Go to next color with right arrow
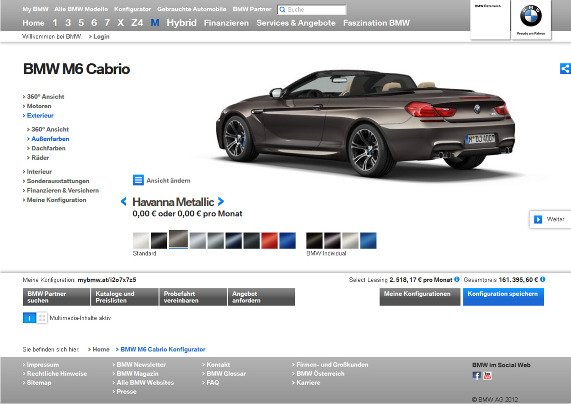The image size is (571, 404). [220, 201]
